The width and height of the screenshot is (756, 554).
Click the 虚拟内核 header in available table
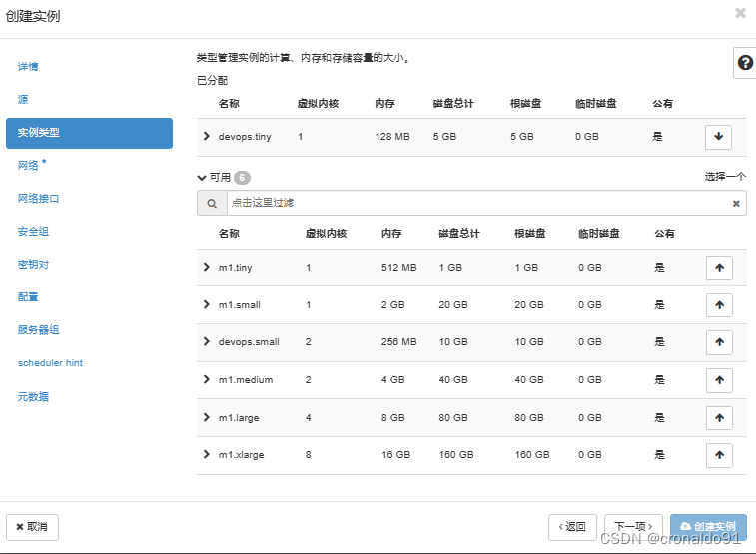(x=326, y=234)
